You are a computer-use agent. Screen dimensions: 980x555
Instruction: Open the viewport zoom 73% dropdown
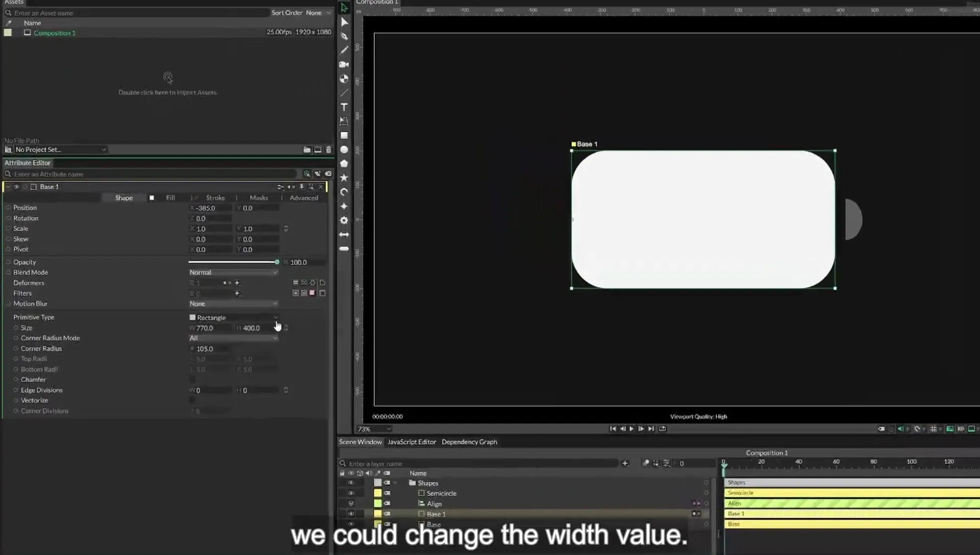pyautogui.click(x=374, y=429)
